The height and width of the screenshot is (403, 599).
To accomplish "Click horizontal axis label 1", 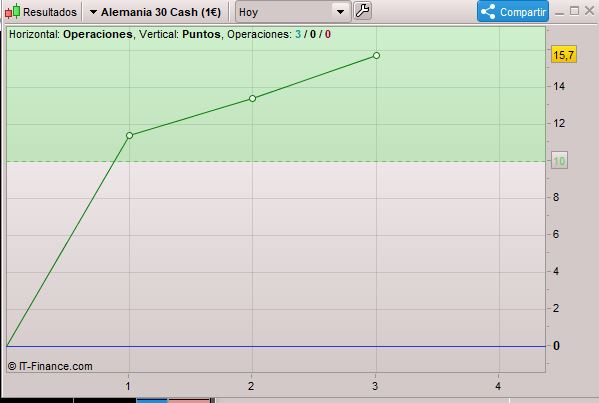I will (x=128, y=386).
